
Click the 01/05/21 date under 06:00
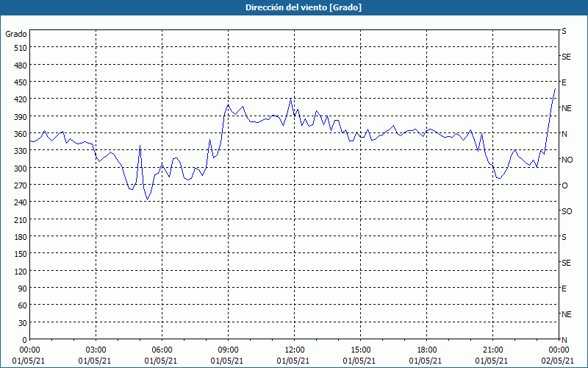pyautogui.click(x=160, y=361)
